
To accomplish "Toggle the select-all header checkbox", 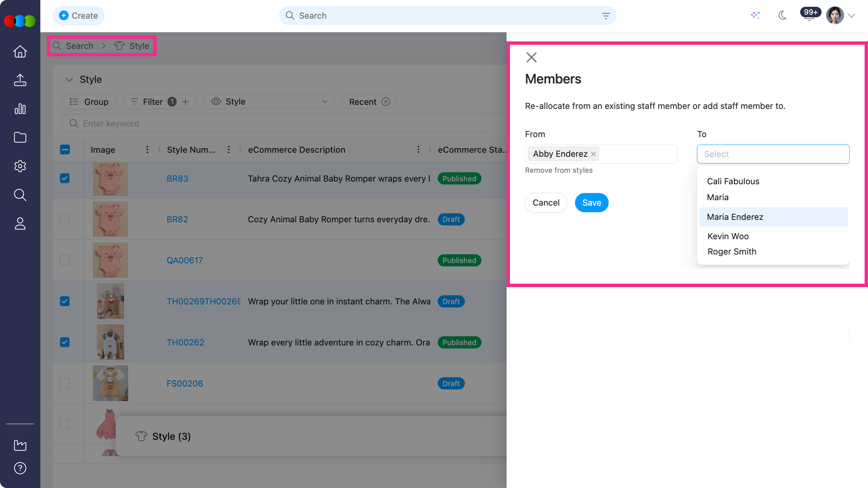I will 65,150.
